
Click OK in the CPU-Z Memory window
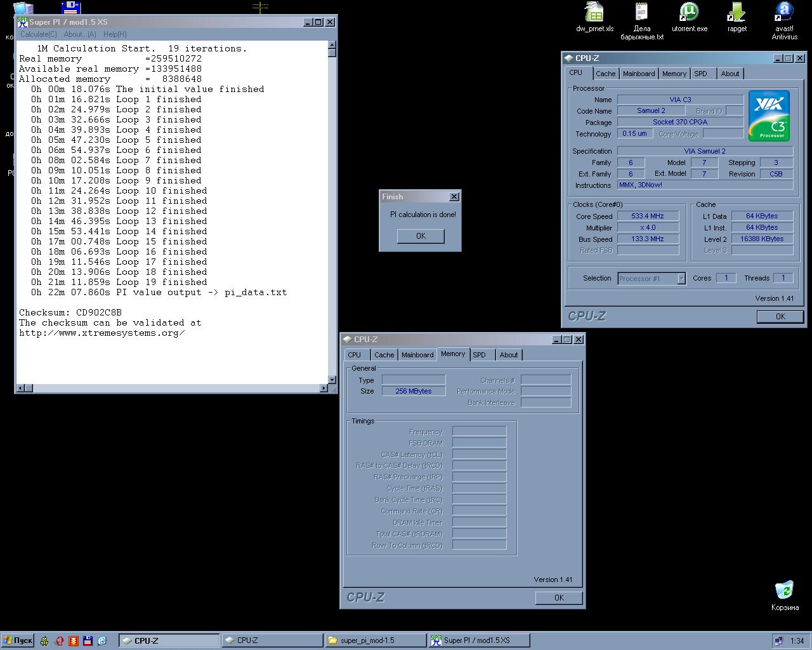pos(559,597)
